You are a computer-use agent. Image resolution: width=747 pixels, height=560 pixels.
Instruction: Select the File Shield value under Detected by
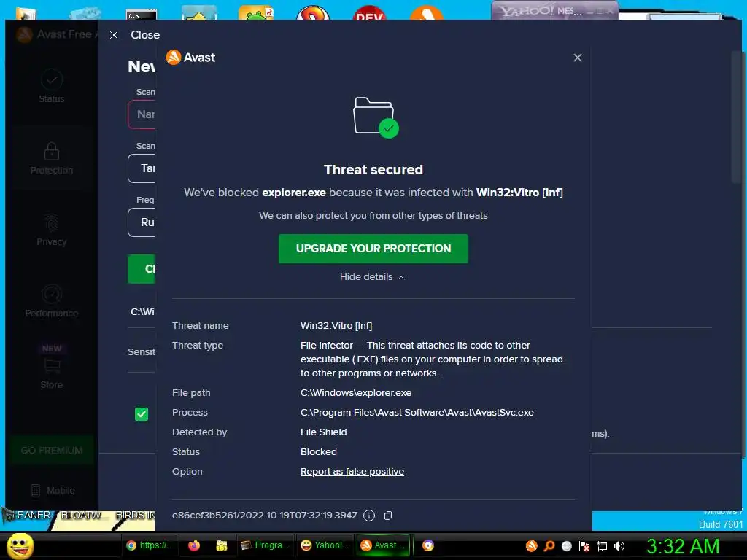(x=323, y=432)
